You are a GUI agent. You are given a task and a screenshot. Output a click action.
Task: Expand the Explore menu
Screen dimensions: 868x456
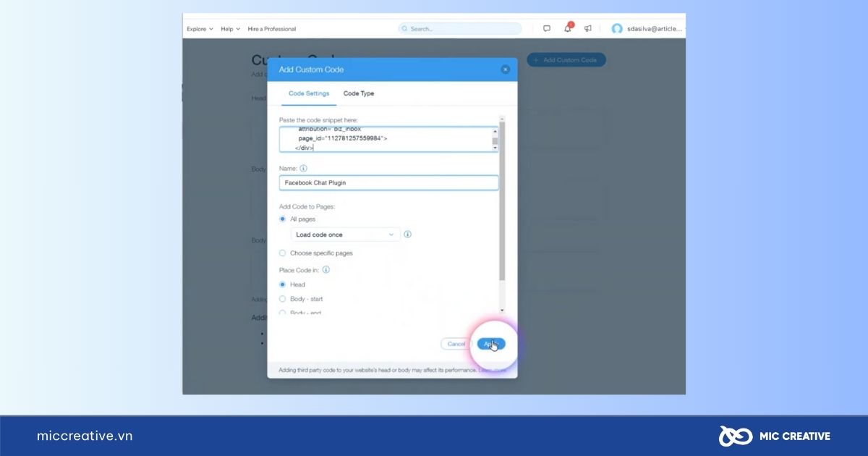(x=200, y=29)
